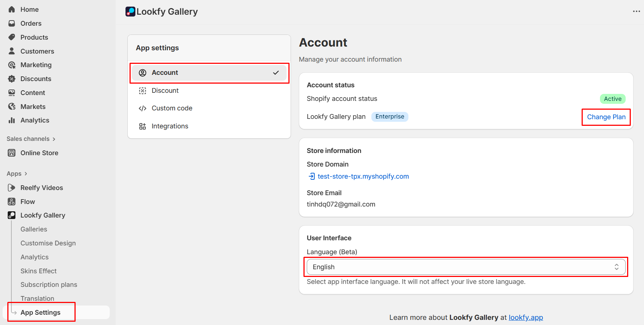644x325 pixels.
Task: Click the Reelfy Videos app icon
Action: pyautogui.click(x=12, y=188)
